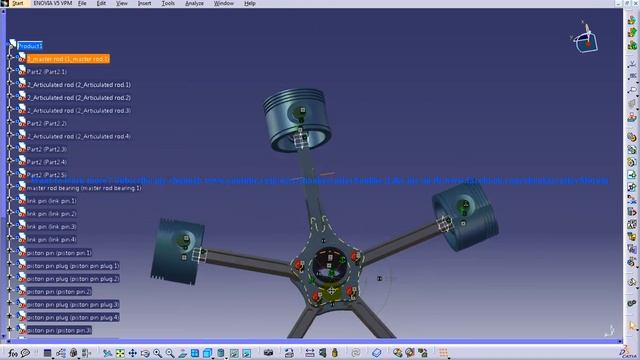Open the Start menu
This screenshot has height=360, width=640.
(17, 3)
